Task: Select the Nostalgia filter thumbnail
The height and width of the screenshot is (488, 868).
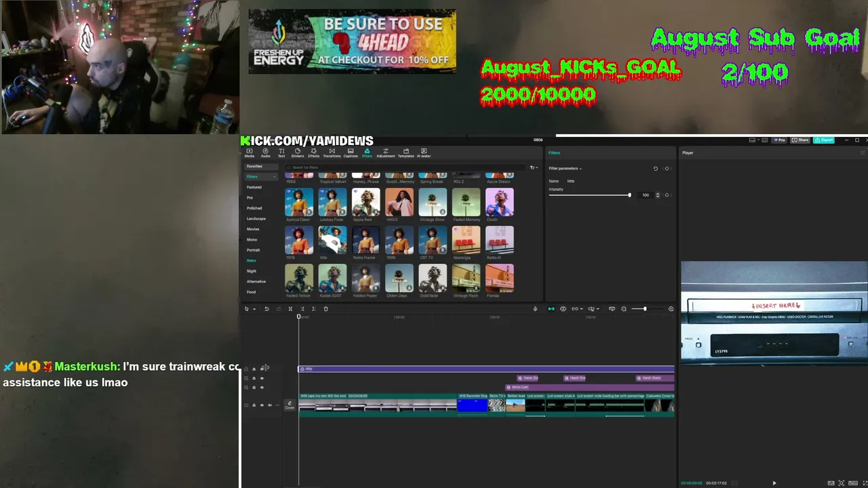Action: pyautogui.click(x=466, y=241)
